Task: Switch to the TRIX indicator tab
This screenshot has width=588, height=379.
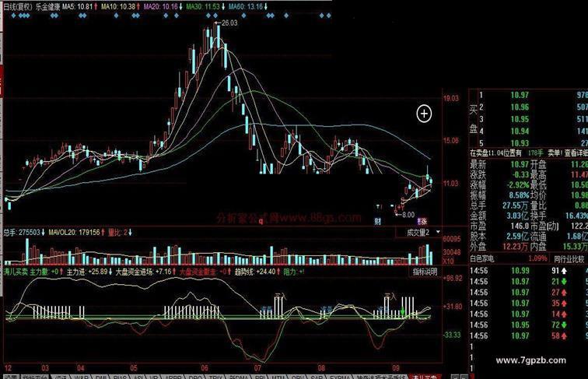Action: [x=215, y=377]
